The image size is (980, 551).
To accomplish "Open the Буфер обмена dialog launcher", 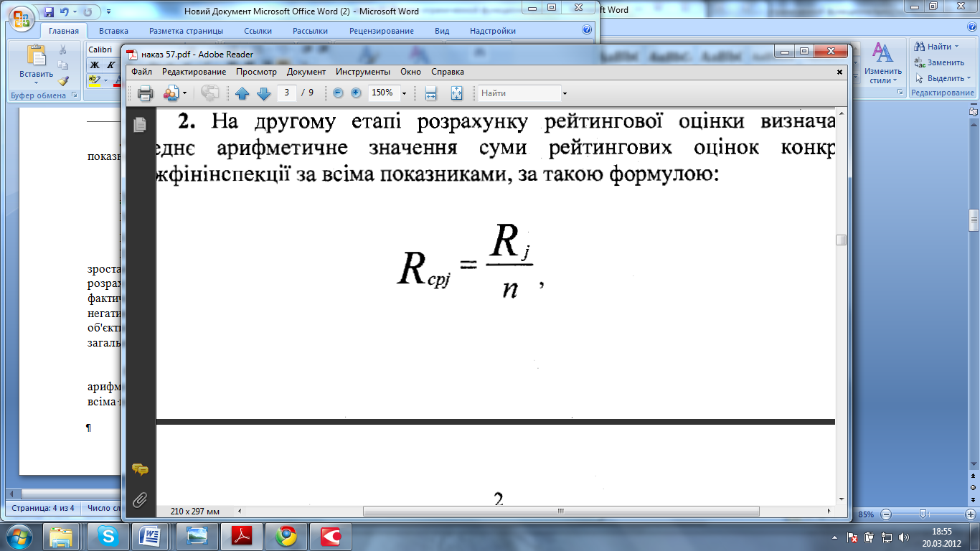I will [x=74, y=95].
